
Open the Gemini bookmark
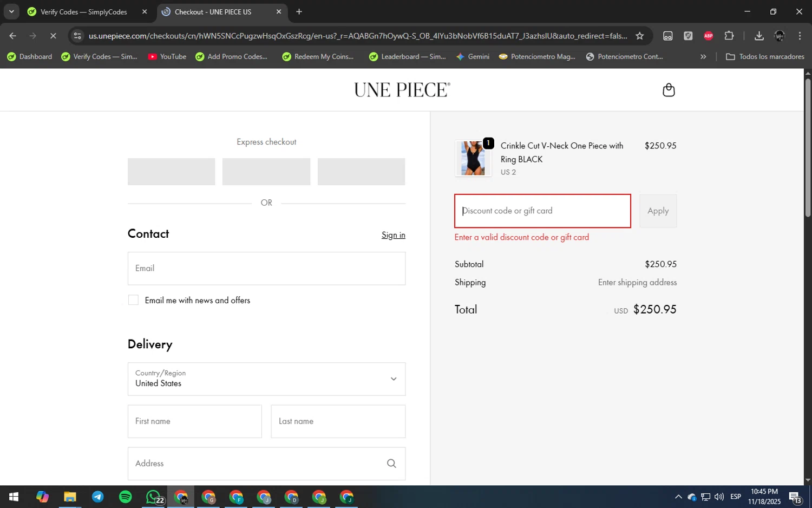[473, 56]
